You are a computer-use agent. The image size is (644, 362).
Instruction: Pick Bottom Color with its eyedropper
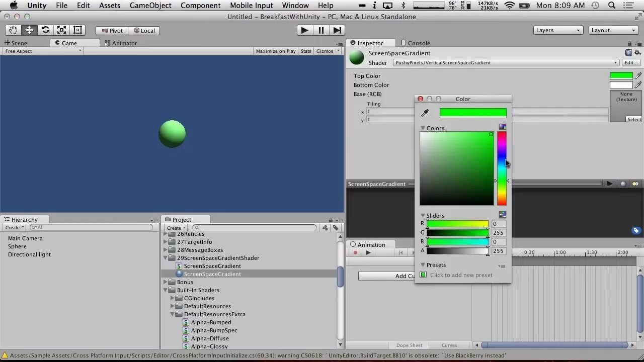[x=638, y=85]
